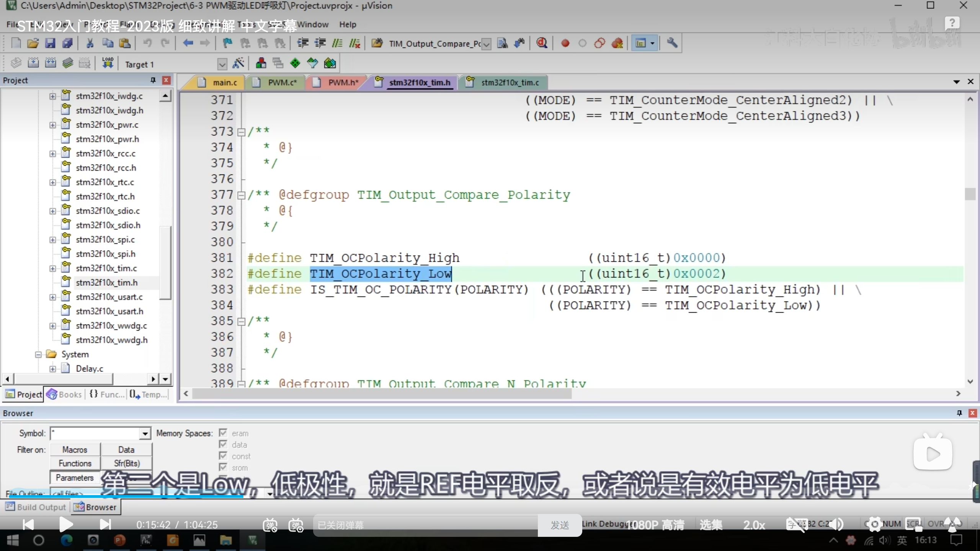Open Options for Target wand icon
The image size is (980, 551).
(238, 63)
